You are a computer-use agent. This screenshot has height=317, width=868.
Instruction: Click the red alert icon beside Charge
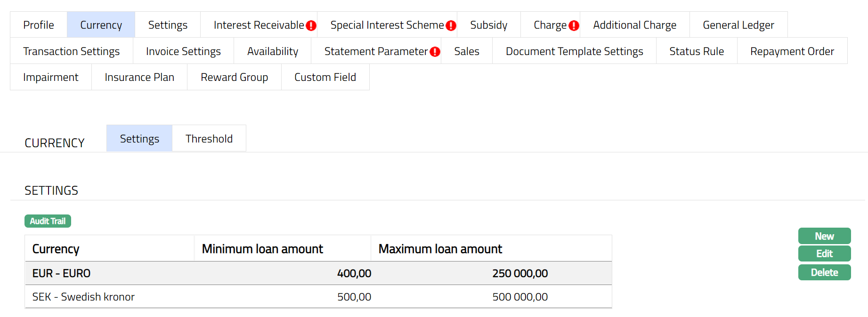point(573,25)
